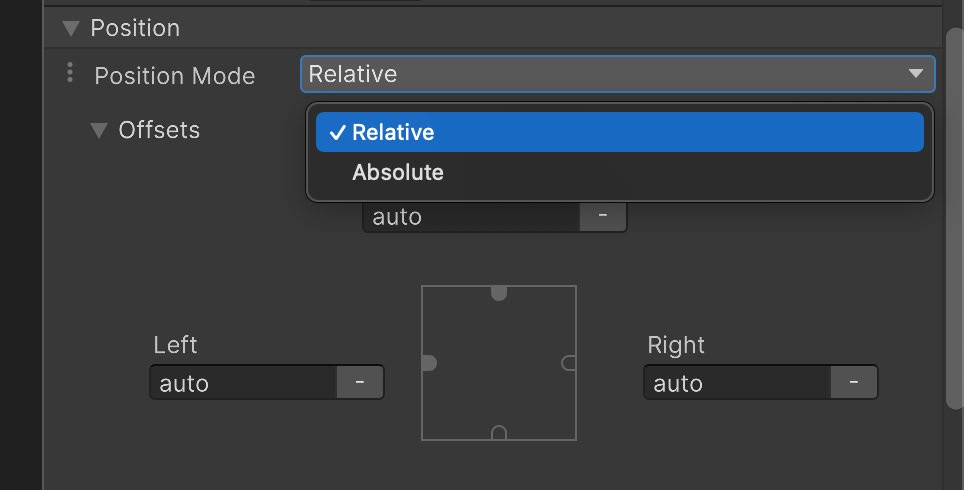Open the Position Mode dropdown arrow
The image size is (964, 490).
[915, 74]
